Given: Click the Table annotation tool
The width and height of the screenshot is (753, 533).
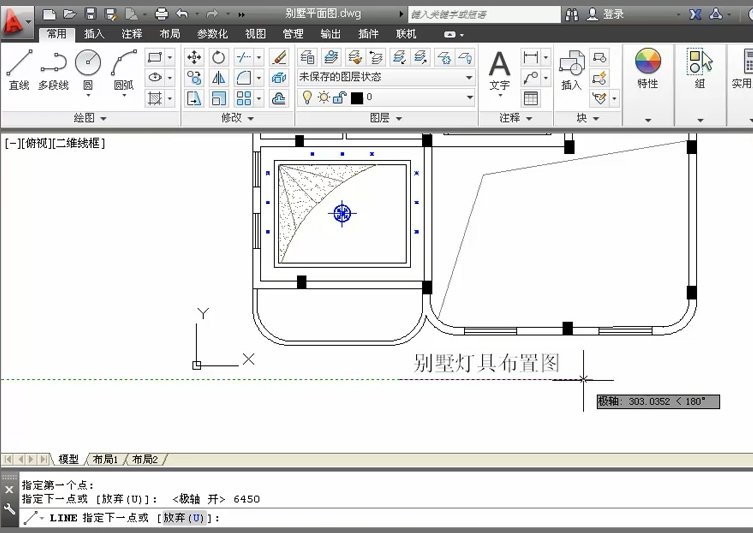Looking at the screenshot, I should tap(531, 98).
